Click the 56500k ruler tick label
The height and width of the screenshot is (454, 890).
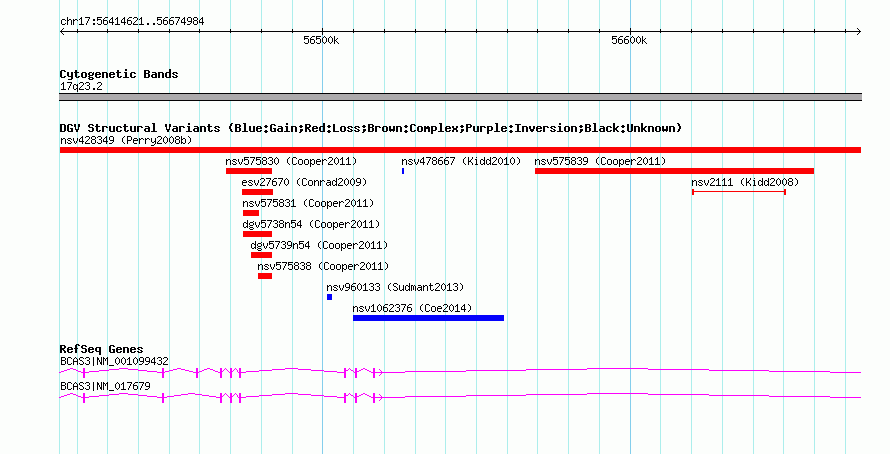[321, 40]
